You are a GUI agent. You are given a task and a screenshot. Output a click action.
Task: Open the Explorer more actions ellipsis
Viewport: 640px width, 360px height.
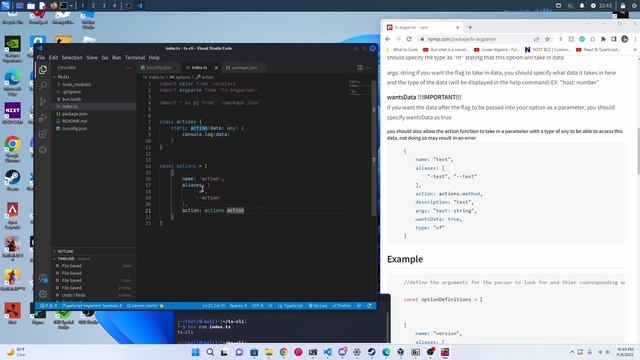(128, 68)
